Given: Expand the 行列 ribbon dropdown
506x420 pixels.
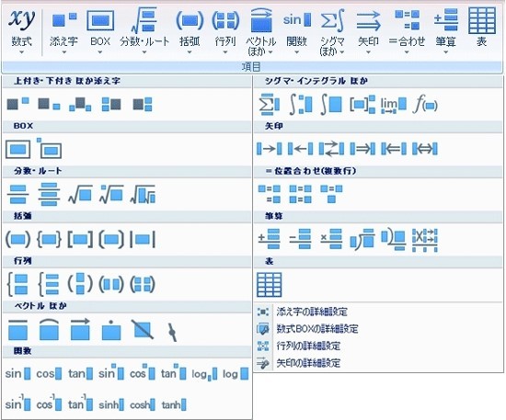Looking at the screenshot, I should (225, 31).
